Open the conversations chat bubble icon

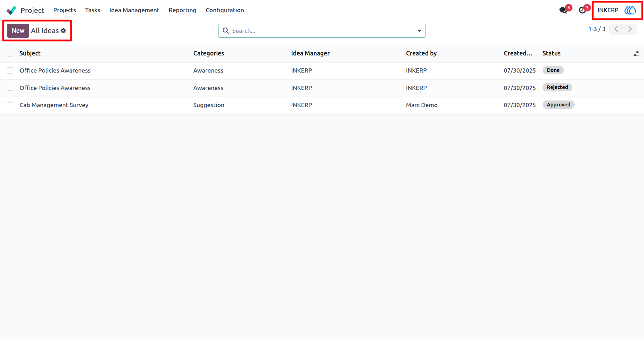coord(563,10)
